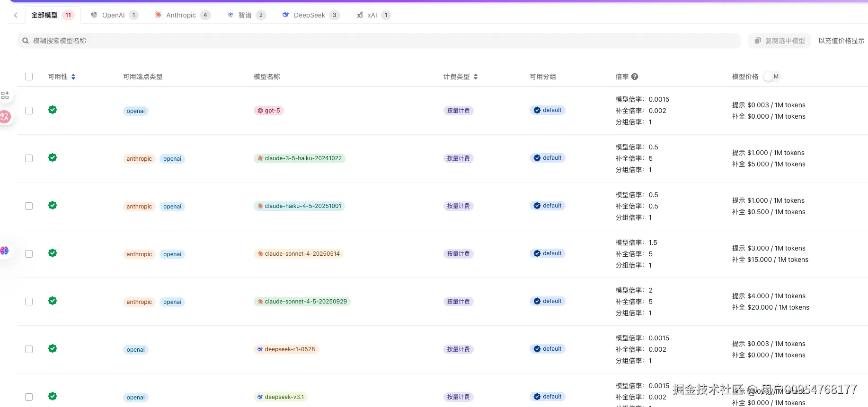868x407 pixels.
Task: Click the 以充值价格显示 label
Action: (x=841, y=41)
